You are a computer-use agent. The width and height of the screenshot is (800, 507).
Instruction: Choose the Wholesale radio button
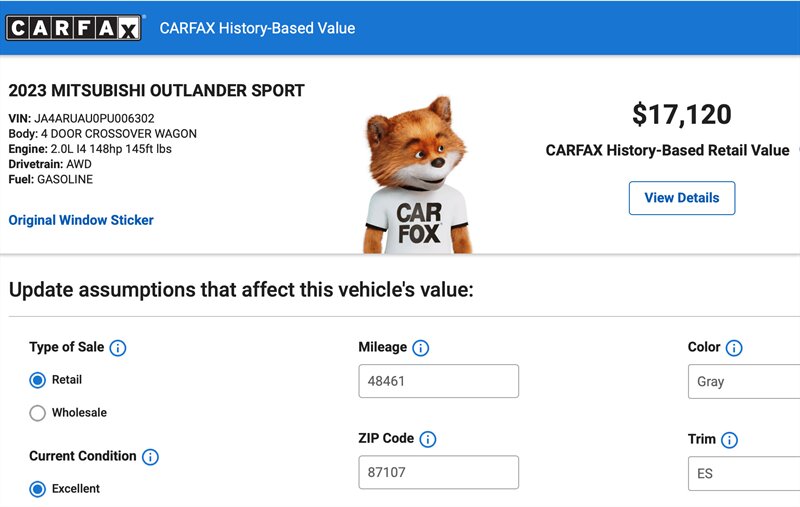(38, 413)
